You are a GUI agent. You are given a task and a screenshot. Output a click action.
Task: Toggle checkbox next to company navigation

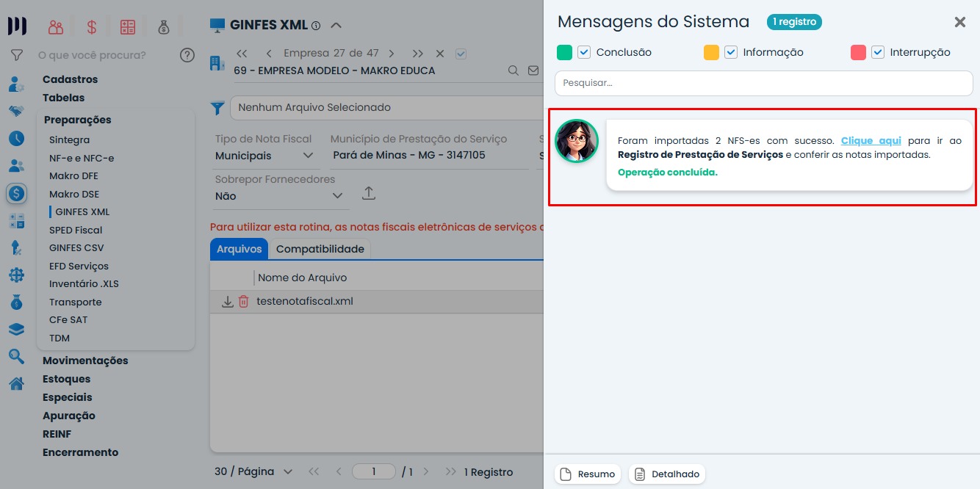(461, 54)
